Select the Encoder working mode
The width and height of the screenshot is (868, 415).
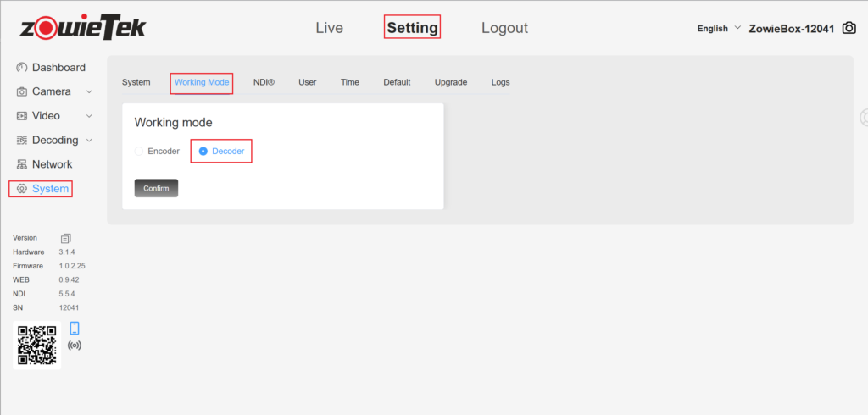tap(140, 152)
